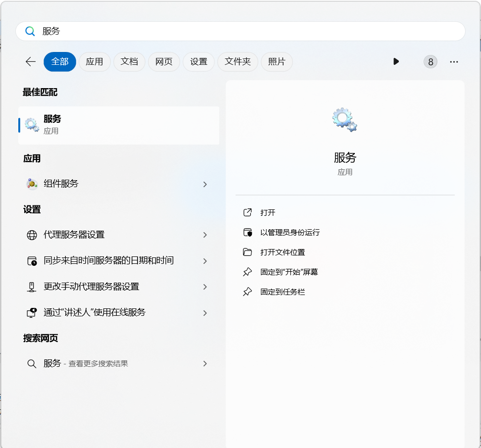Viewport: 481px width, 448px height.
Task: Click the magnifier icon in search box
Action: (x=30, y=31)
